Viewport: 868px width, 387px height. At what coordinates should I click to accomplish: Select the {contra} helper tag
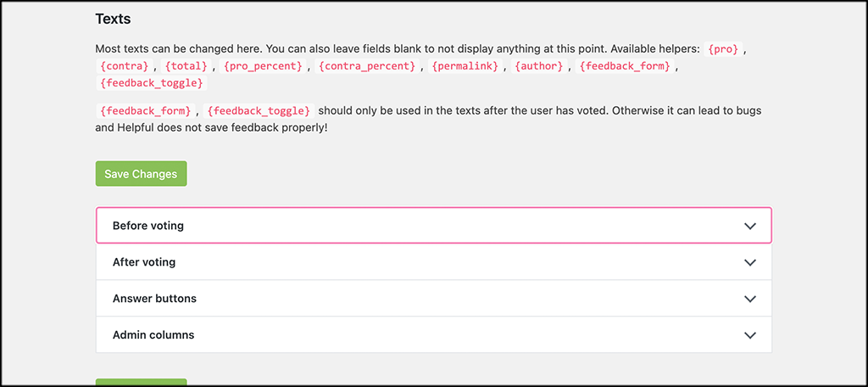coord(124,66)
